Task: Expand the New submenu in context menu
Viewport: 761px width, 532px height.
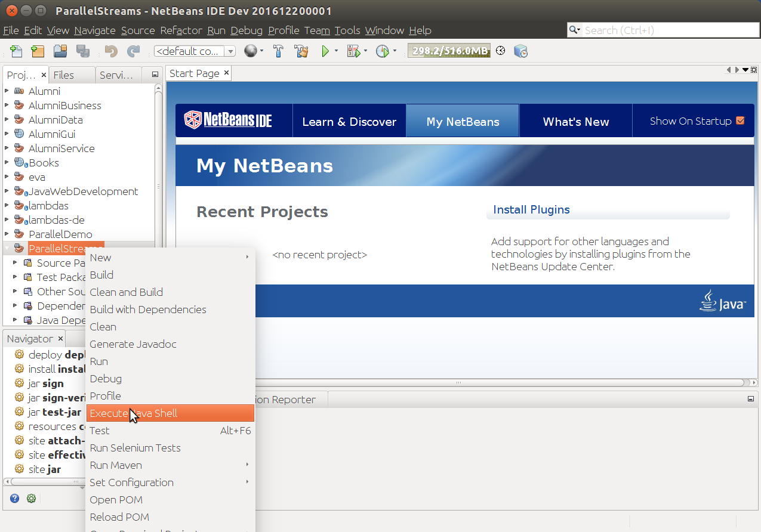Action: 170,258
